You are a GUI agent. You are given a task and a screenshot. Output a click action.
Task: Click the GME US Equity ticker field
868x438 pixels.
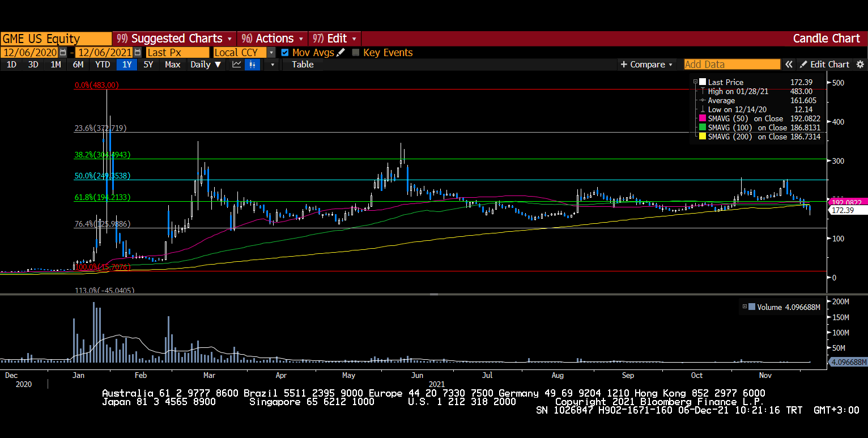click(x=56, y=39)
